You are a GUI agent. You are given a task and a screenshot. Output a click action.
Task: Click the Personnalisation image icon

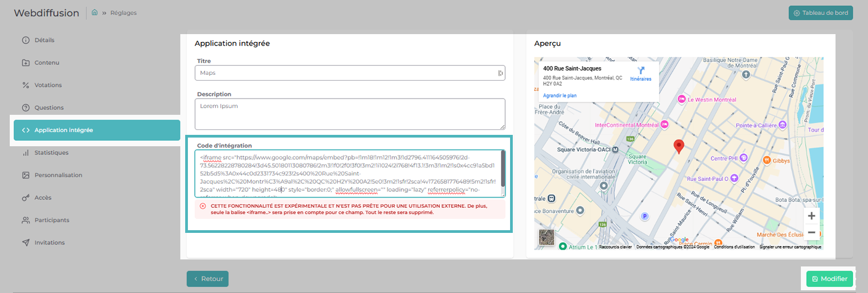point(25,175)
